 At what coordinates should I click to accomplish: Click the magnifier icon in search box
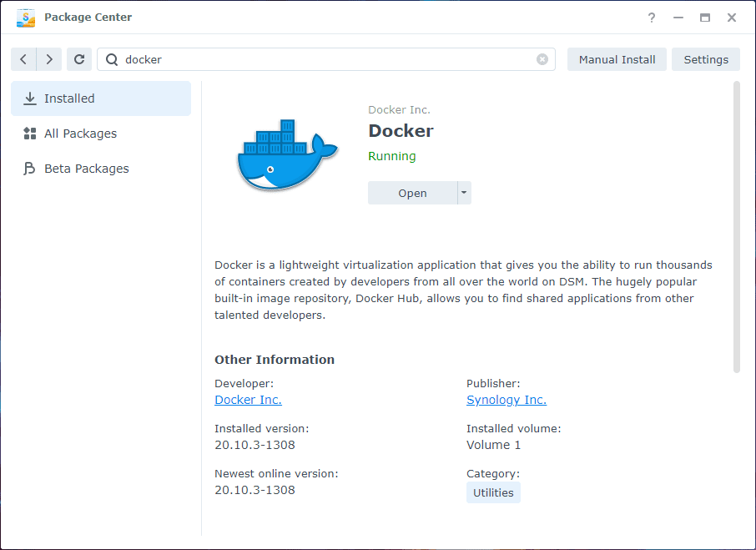(112, 59)
